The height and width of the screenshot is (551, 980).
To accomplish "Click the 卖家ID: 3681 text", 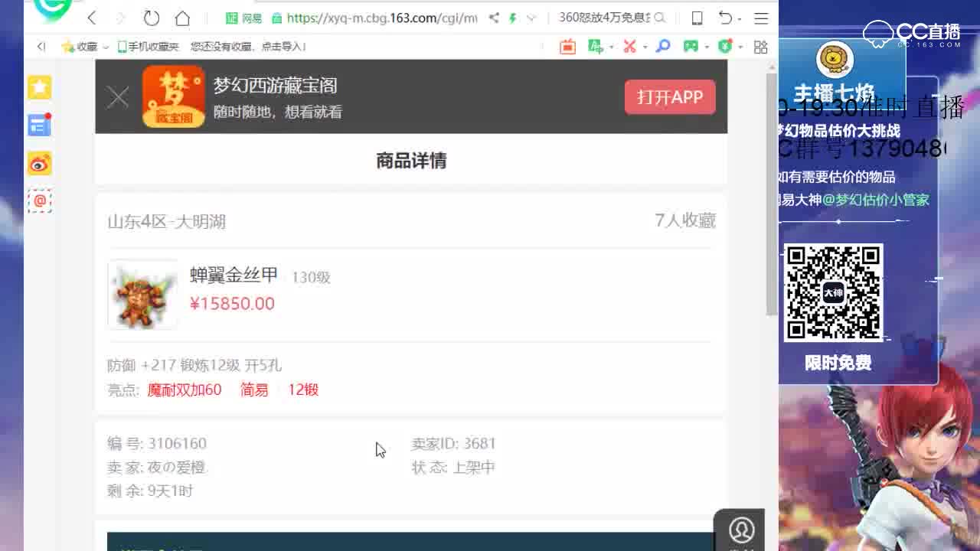I will pyautogui.click(x=453, y=443).
